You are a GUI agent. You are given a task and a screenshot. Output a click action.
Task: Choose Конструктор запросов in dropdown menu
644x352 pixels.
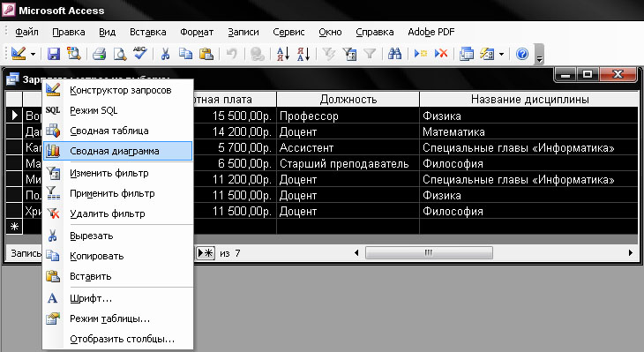point(117,90)
